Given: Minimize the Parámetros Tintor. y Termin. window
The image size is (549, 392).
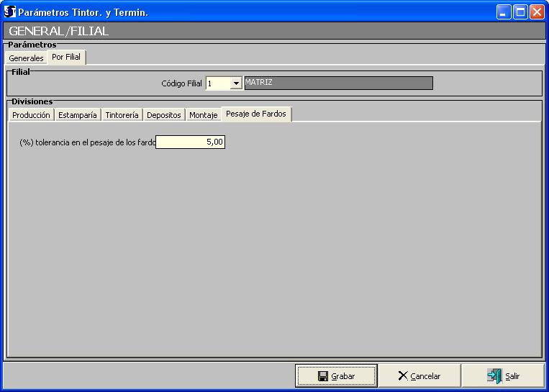Looking at the screenshot, I should (x=504, y=12).
